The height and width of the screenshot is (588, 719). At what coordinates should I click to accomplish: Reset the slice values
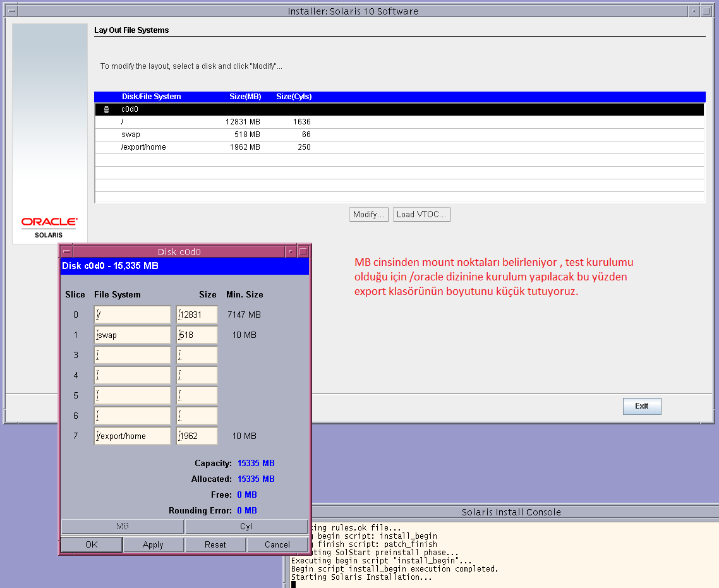pyautogui.click(x=215, y=544)
